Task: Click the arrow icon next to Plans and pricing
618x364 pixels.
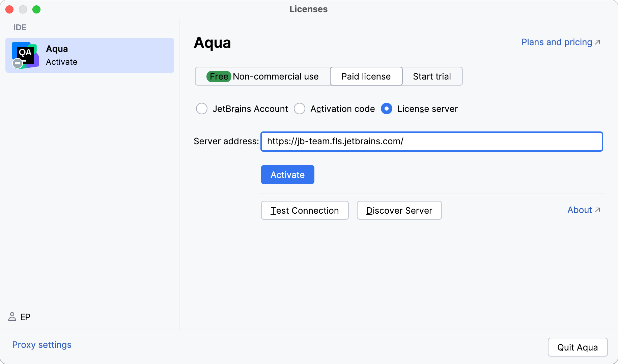Action: click(x=597, y=42)
